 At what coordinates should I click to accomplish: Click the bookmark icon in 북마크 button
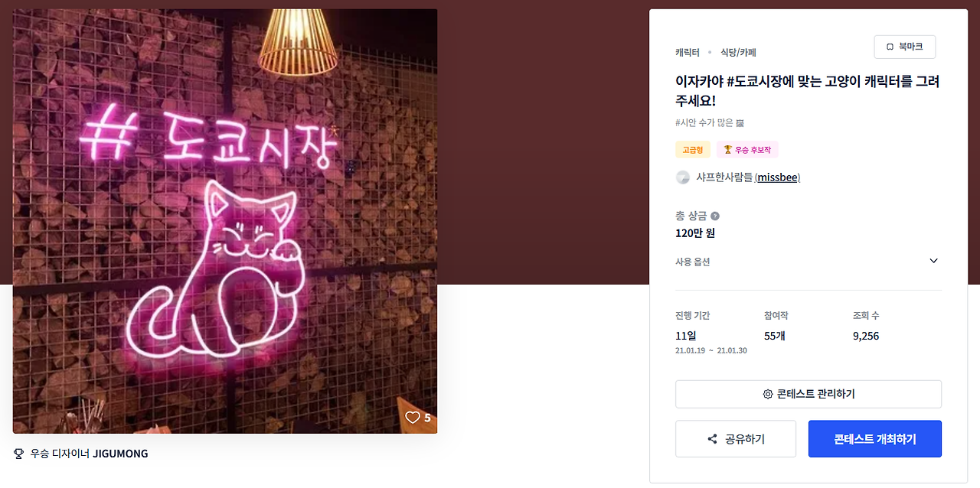pyautogui.click(x=890, y=47)
